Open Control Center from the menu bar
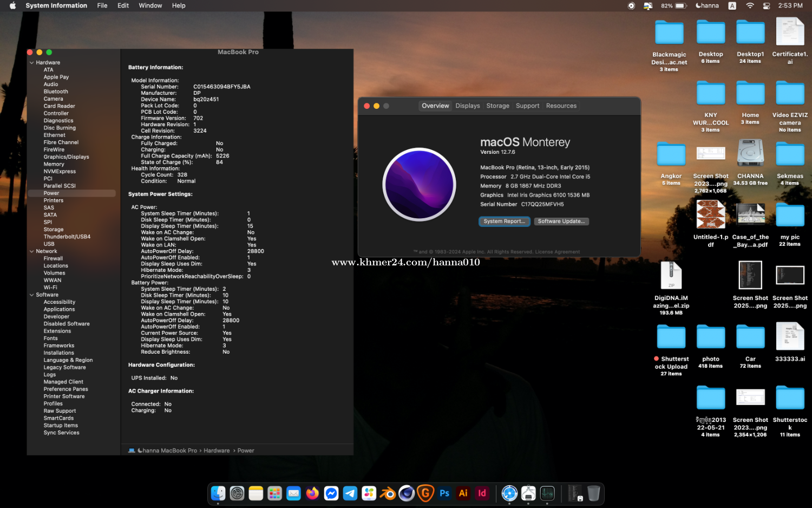The width and height of the screenshot is (812, 508). point(767,5)
